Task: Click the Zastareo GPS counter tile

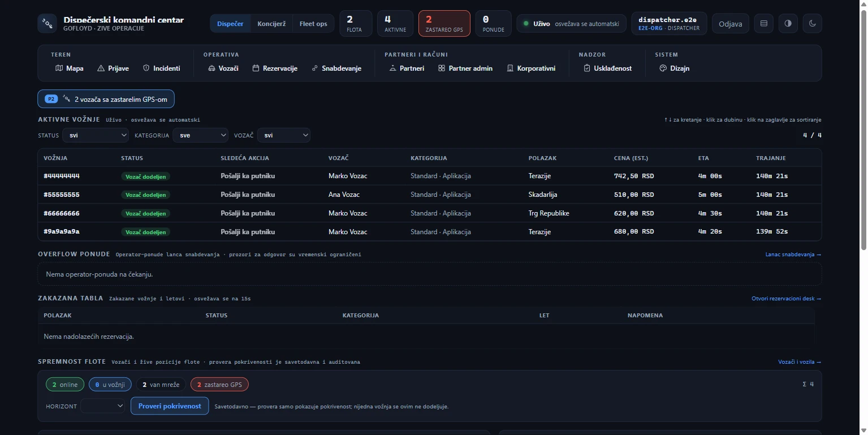Action: pos(444,24)
